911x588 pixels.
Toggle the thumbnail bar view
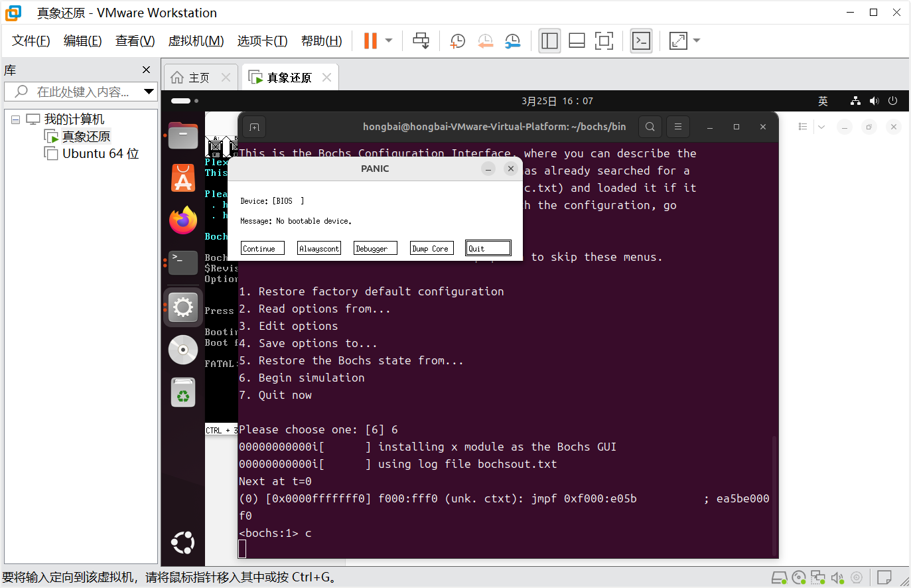577,40
